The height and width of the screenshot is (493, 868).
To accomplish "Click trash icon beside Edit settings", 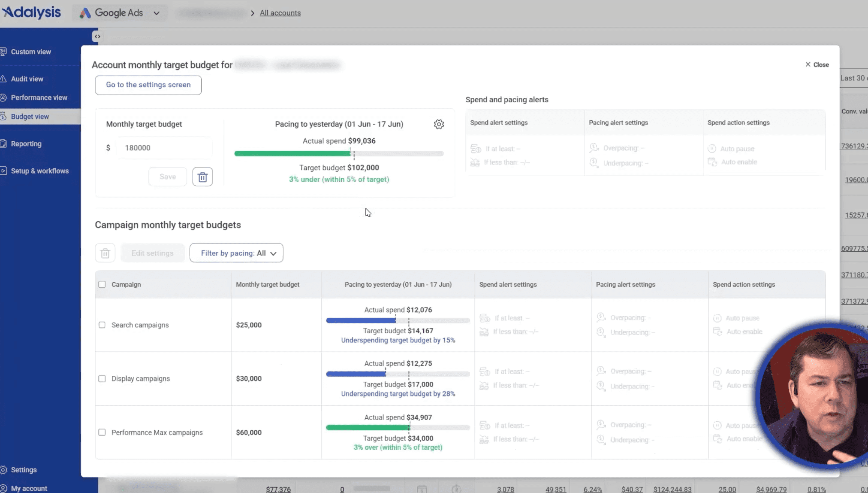I will point(105,253).
